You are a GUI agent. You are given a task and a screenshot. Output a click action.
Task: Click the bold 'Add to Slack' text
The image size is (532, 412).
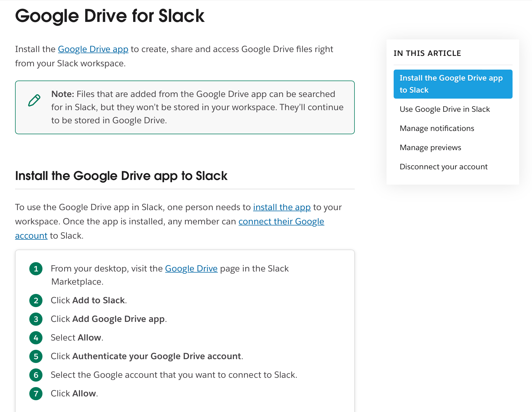tap(99, 300)
